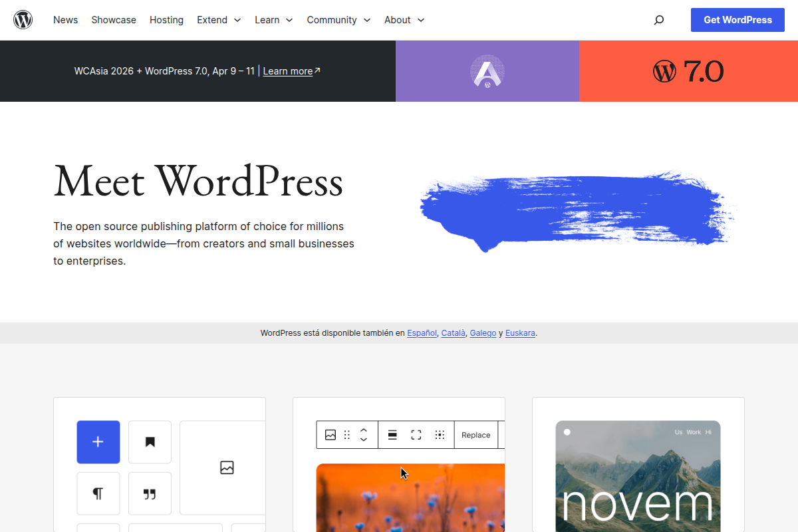Open the Català language link
This screenshot has height=532, width=798.
tap(454, 333)
